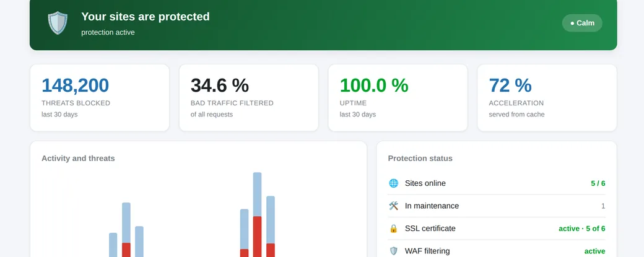
Task: Click the 'active · 5 of 6' SSL status
Action: (x=582, y=229)
